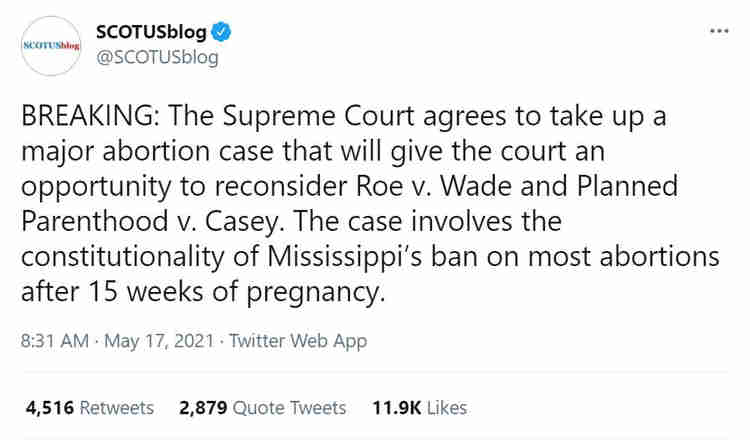View the 2,879 Quote Tweets list
The height and width of the screenshot is (440, 750).
click(x=262, y=407)
